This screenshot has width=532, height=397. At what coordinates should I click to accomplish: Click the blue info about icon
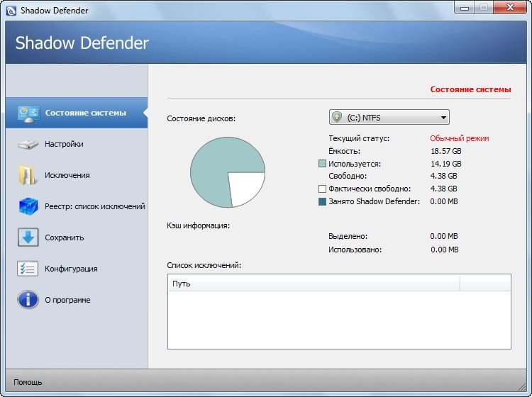(x=28, y=300)
